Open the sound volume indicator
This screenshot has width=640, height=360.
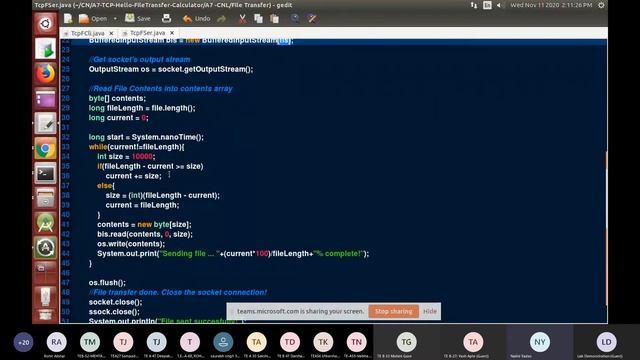point(499,5)
